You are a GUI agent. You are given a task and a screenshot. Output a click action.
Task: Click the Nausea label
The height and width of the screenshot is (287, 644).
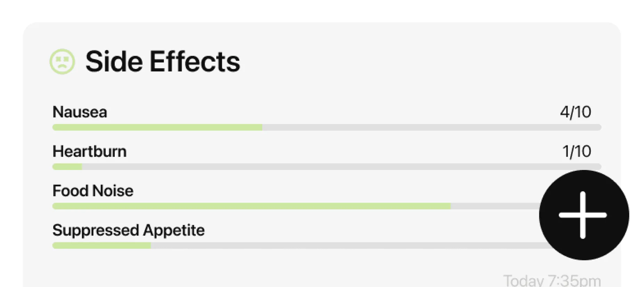coord(80,112)
